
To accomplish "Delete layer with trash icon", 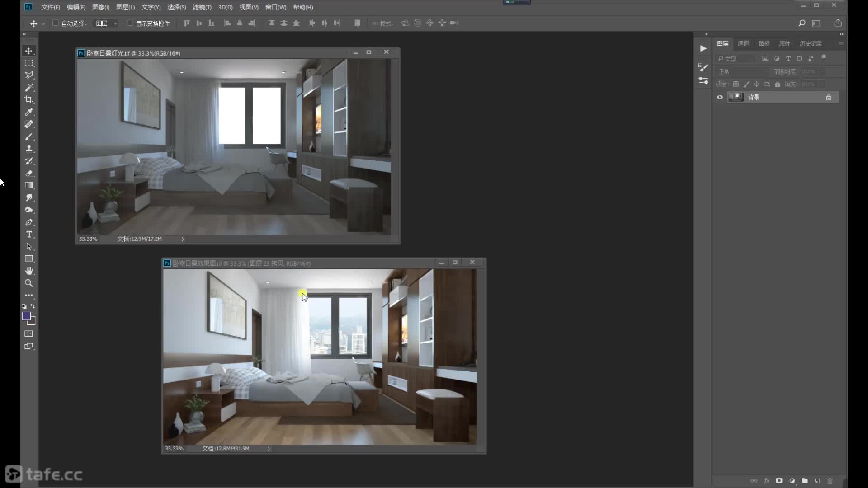I will coord(830,481).
